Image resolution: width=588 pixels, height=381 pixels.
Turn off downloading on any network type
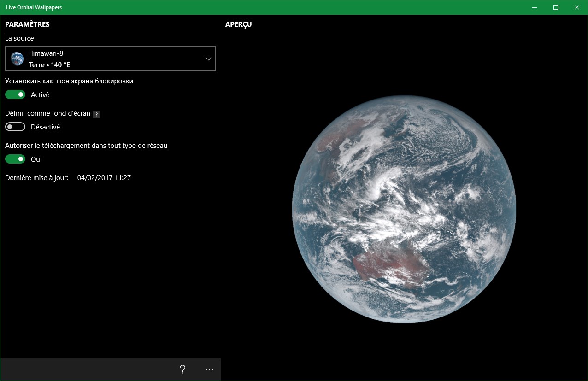click(15, 158)
